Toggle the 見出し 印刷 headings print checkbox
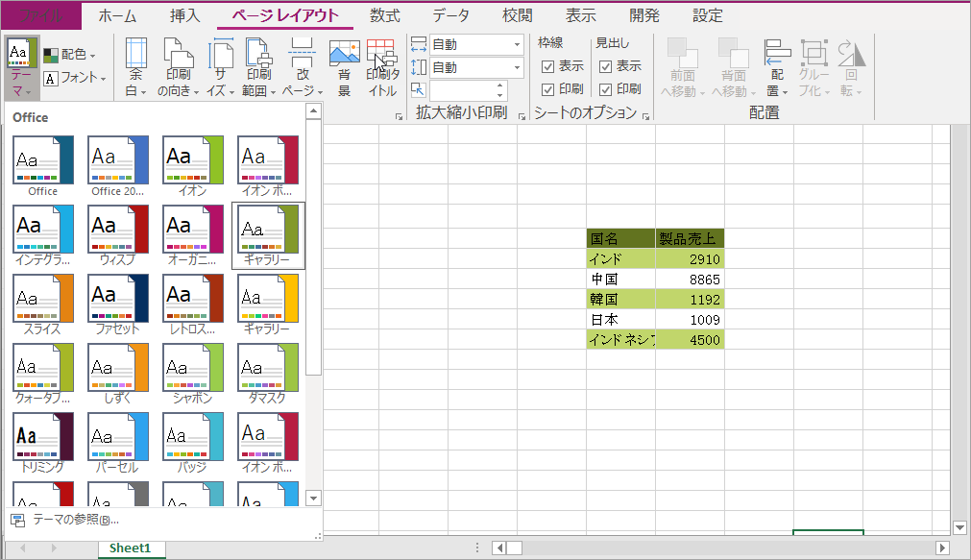This screenshot has height=560, width=971. click(605, 89)
